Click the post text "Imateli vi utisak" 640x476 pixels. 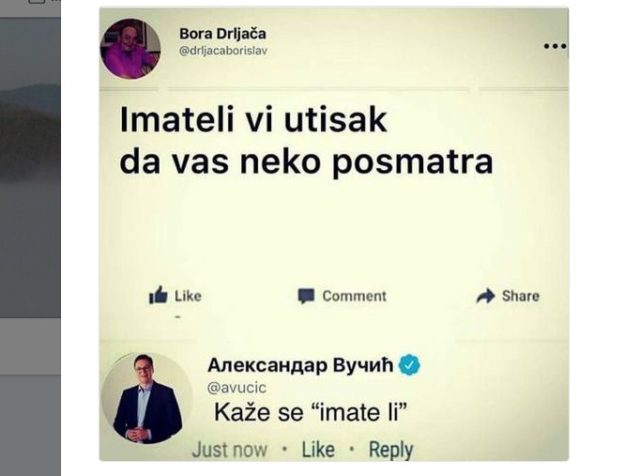(x=253, y=120)
